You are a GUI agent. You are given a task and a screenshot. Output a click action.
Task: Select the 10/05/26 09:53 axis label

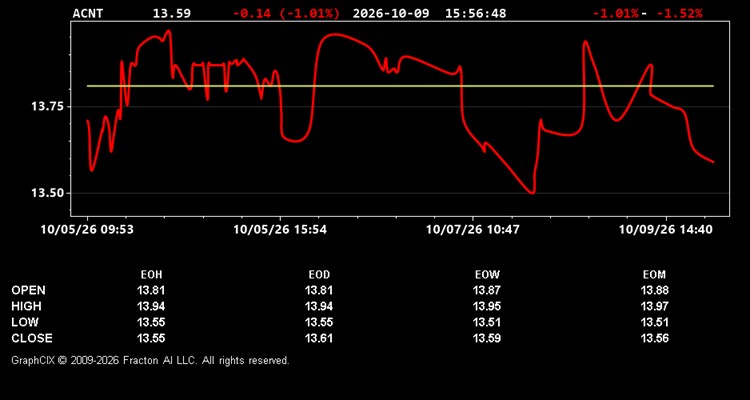pos(87,230)
